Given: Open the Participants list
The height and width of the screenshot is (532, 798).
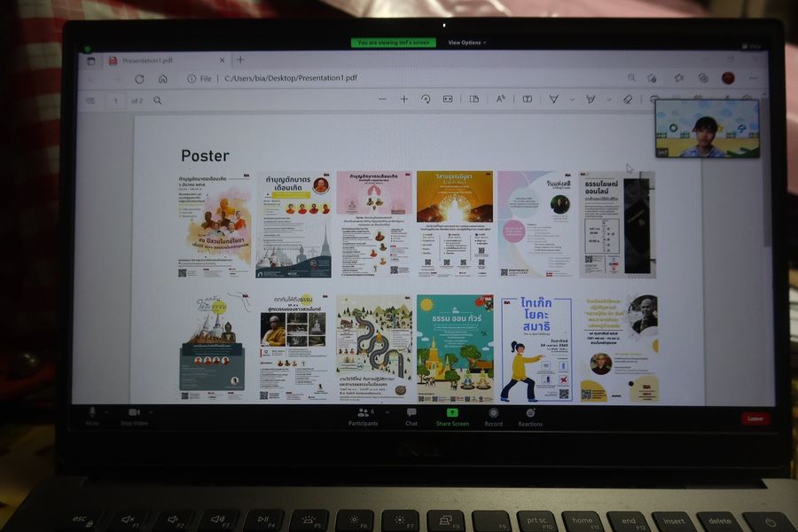Looking at the screenshot, I should point(364,413).
